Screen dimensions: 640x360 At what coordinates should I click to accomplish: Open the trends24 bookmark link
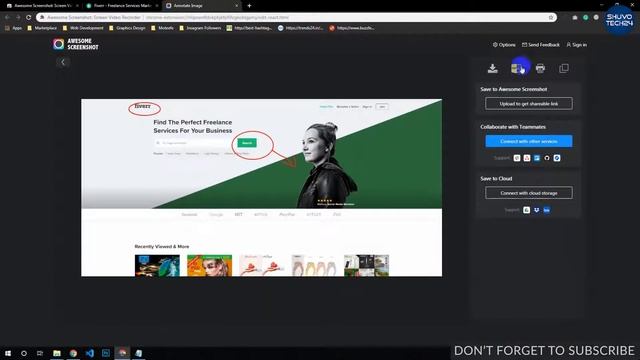[x=300, y=28]
